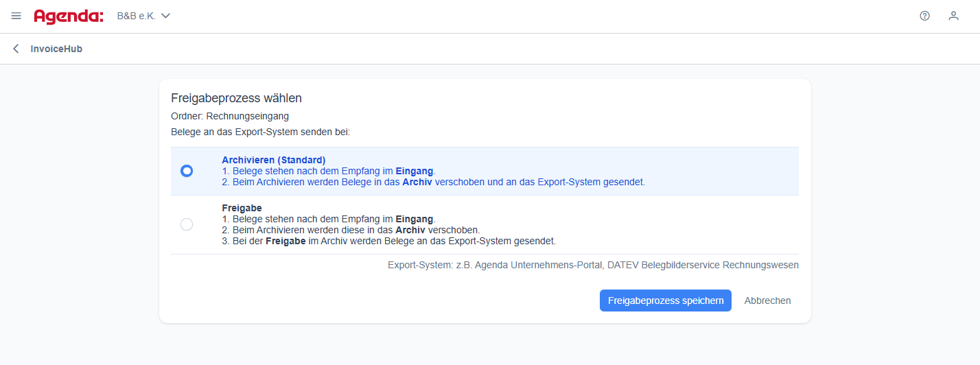Click the "Freigabeprozess wählen" heading

pyautogui.click(x=236, y=98)
